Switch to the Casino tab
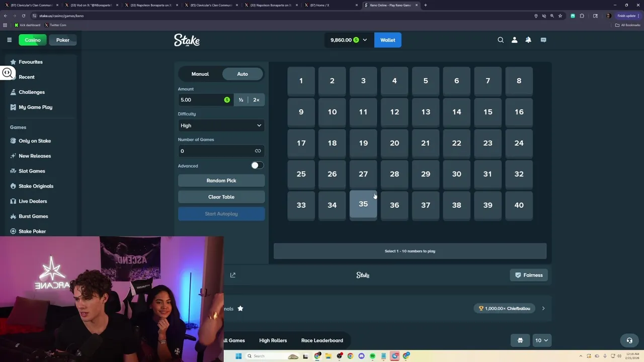The image size is (644, 362). [x=33, y=40]
